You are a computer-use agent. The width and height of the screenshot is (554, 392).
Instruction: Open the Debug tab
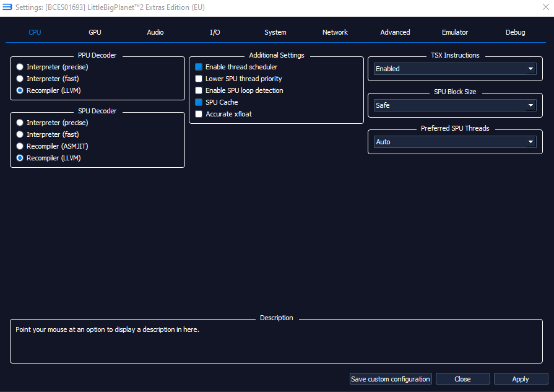tap(515, 32)
